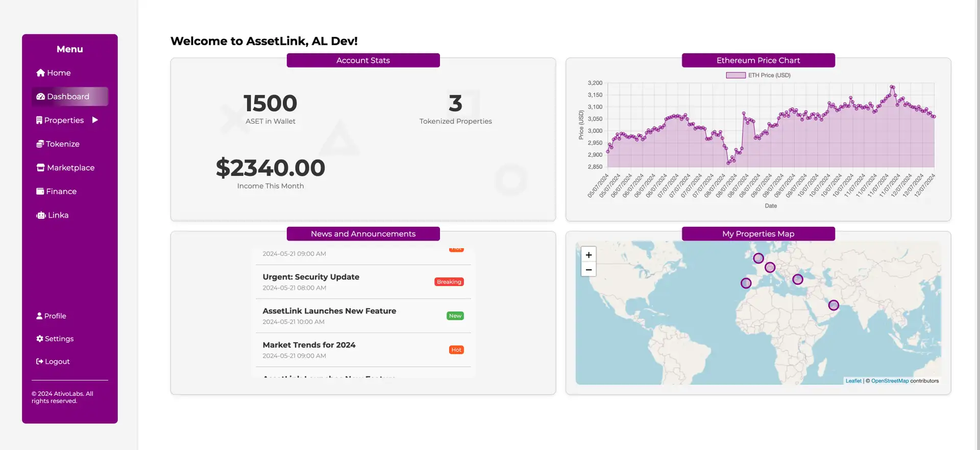Click the Linka robot icon
This screenshot has height=450, width=980.
click(x=41, y=215)
